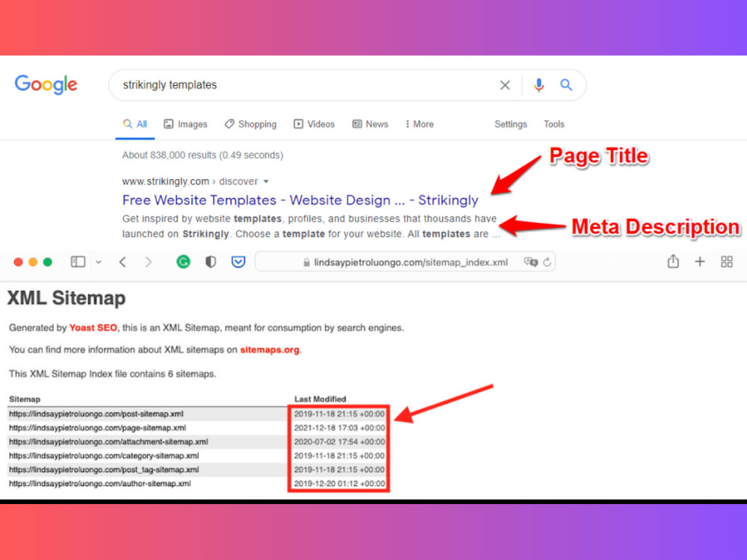The width and height of the screenshot is (747, 560).
Task: Open the search Tools menu
Action: pyautogui.click(x=554, y=124)
